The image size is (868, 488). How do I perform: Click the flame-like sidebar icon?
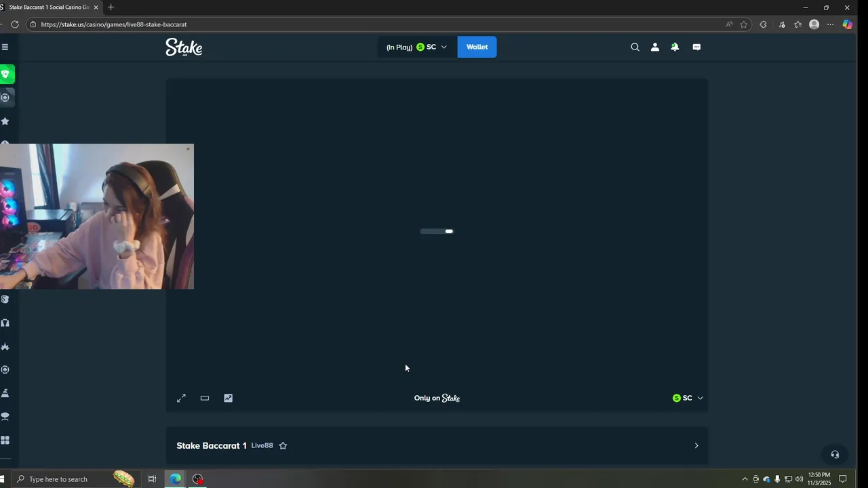[x=5, y=346]
